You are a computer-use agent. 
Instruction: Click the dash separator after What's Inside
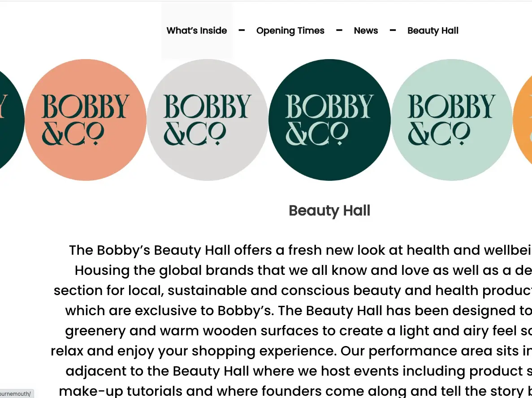tap(242, 30)
